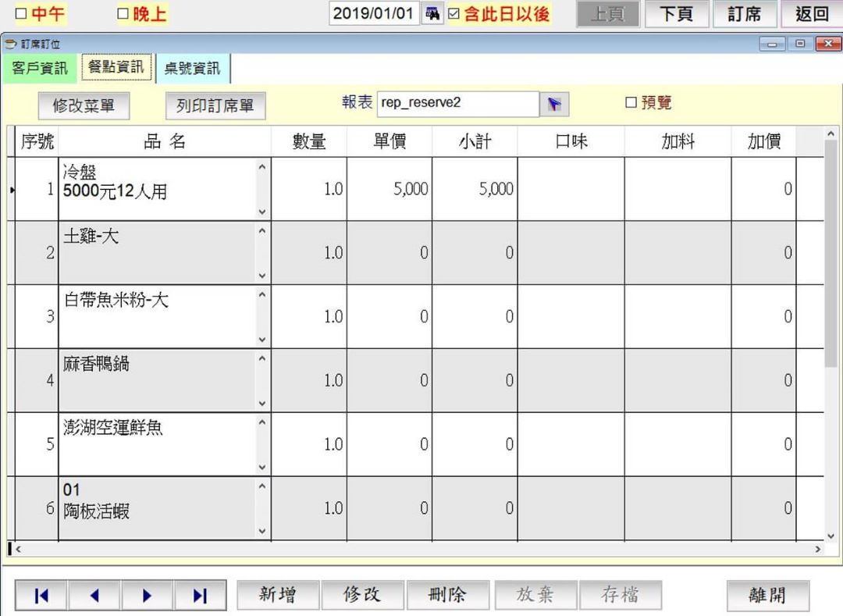Viewport: 843px width, 616px height.
Task: Tick the 晚上 checkbox
Action: pyautogui.click(x=123, y=14)
